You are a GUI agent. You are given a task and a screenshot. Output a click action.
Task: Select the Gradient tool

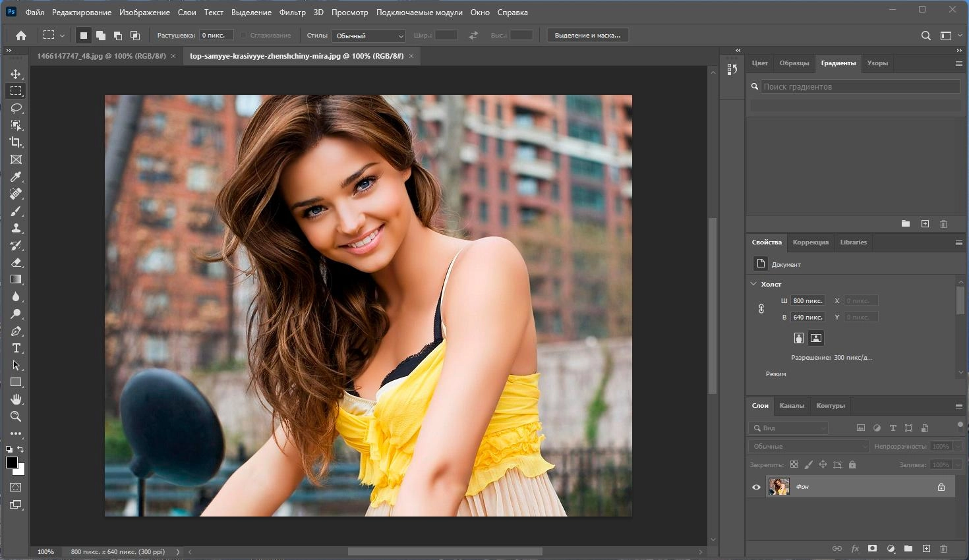tap(16, 279)
